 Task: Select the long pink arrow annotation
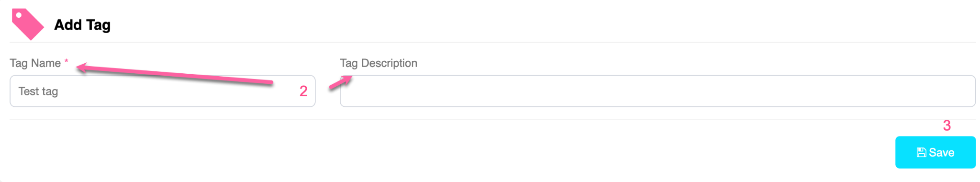175,74
